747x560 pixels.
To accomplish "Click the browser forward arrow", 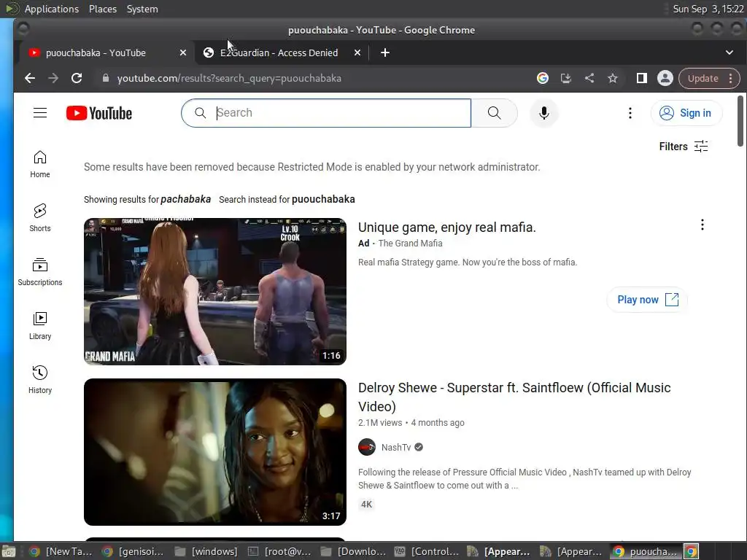I will pyautogui.click(x=53, y=78).
